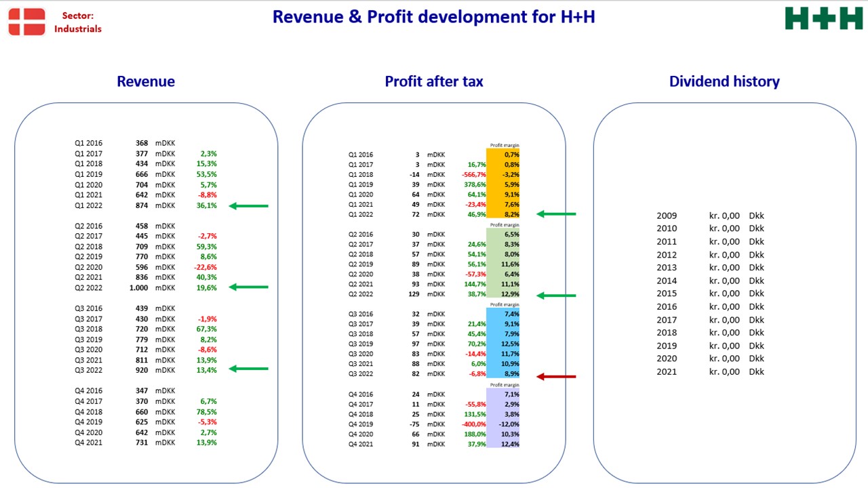
Task: Click the revenue growth value "36,1%"
Action: tap(206, 206)
